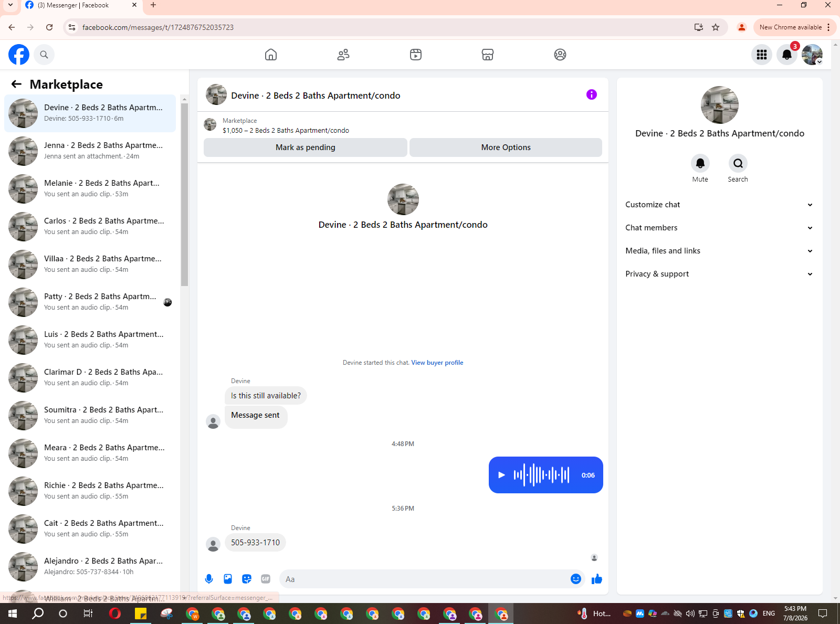Reload the page in Chrome
Screen dimensions: 840x624
pos(49,27)
